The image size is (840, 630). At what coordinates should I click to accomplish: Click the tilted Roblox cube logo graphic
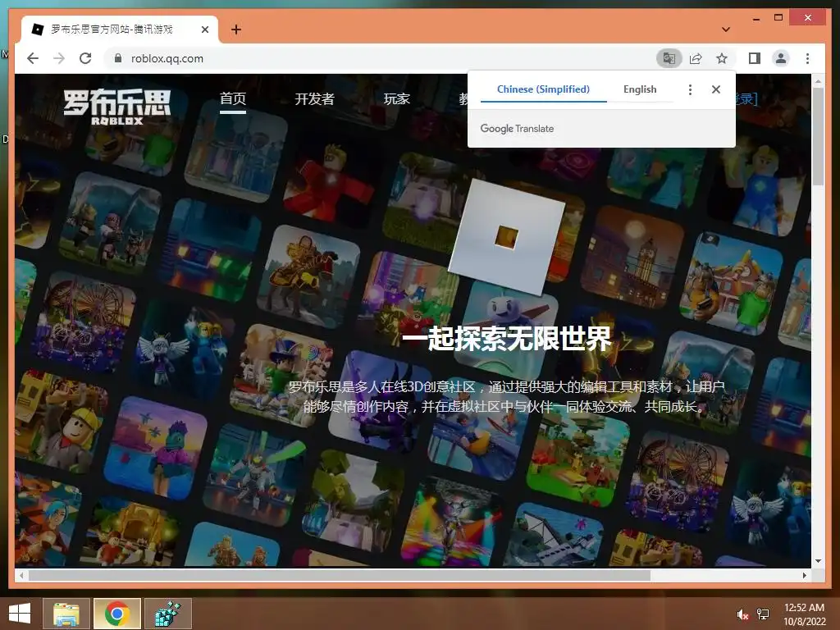507,237
